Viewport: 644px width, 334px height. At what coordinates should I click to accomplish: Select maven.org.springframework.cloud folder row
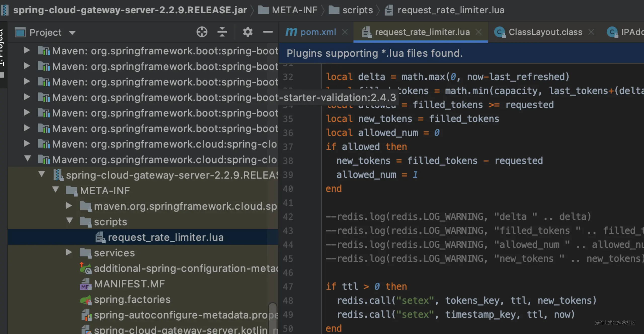143,206
